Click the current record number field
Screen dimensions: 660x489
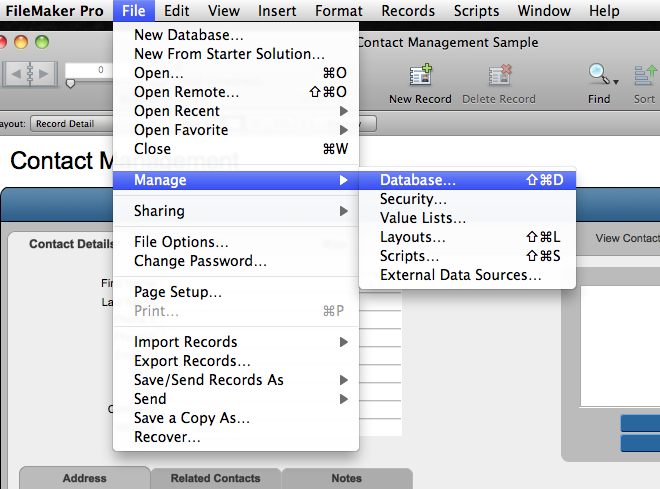click(89, 70)
